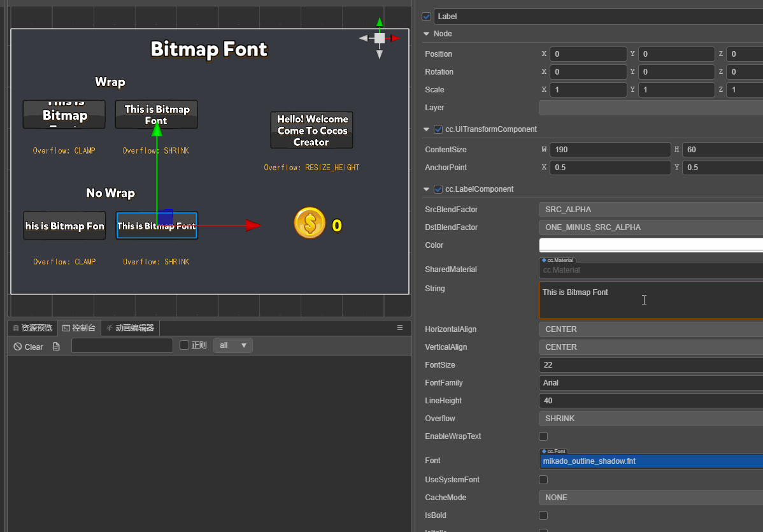Screen dimensions: 763x532
Task: Click the scene orientation gizmo cube
Action: tap(380, 38)
